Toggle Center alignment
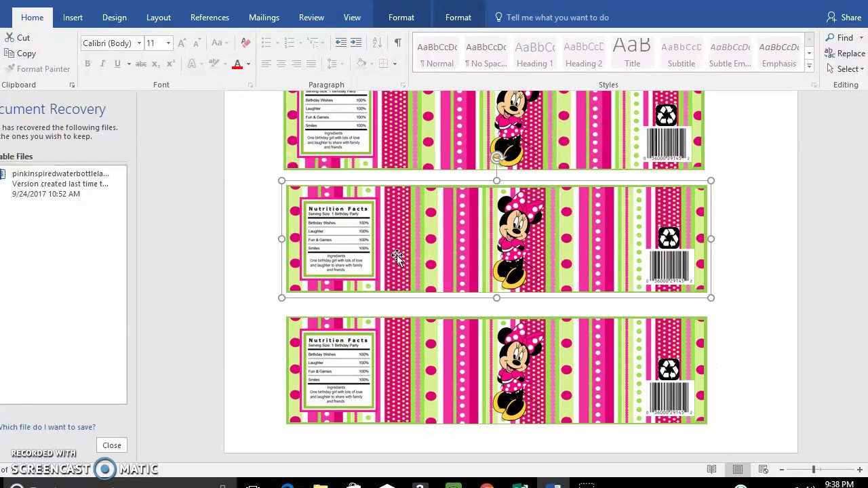The height and width of the screenshot is (488, 868). (x=281, y=64)
